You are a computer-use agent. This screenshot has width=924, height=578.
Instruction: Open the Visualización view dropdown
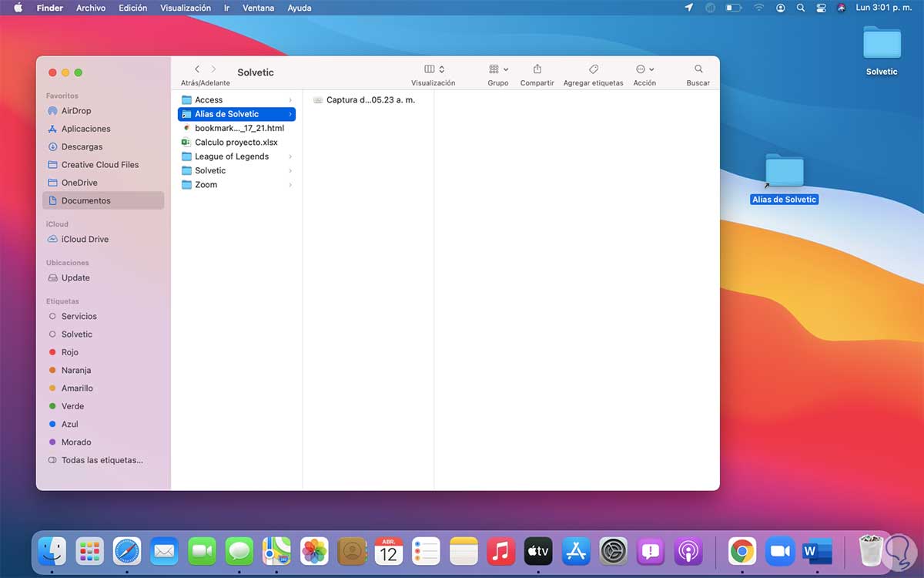pyautogui.click(x=434, y=69)
